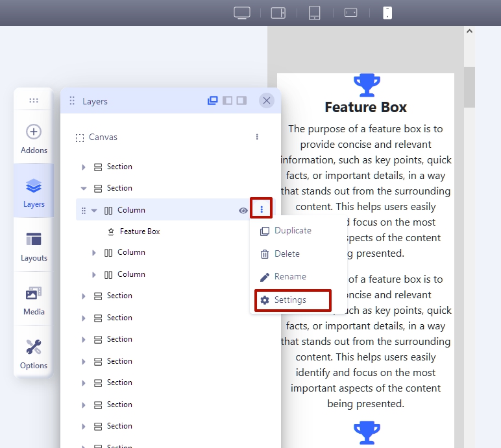Screen dimensions: 501x448
Task: Select the Feature Box layer
Action: (x=140, y=231)
